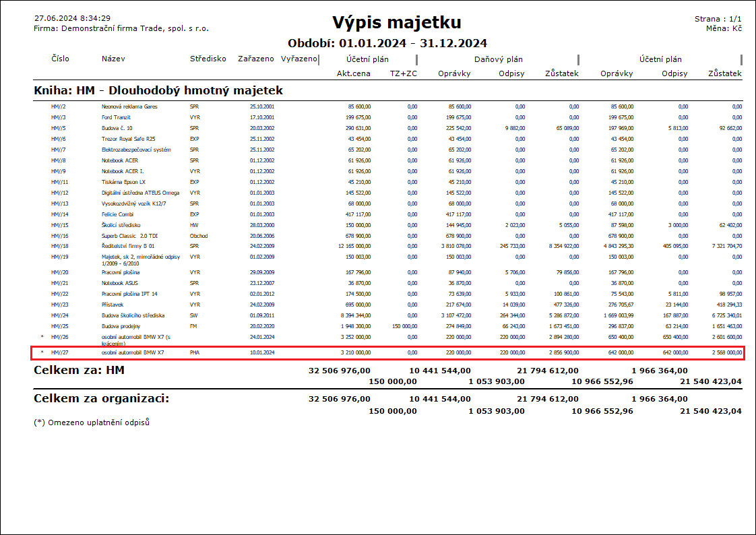
Task: Click the asset name "Superb Classic 2.0 TDI"
Action: 129,237
